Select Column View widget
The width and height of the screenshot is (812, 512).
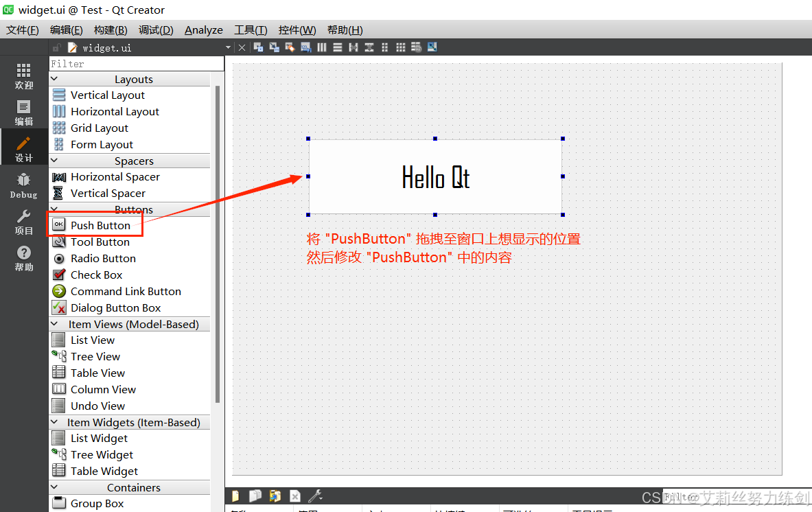pyautogui.click(x=130, y=389)
